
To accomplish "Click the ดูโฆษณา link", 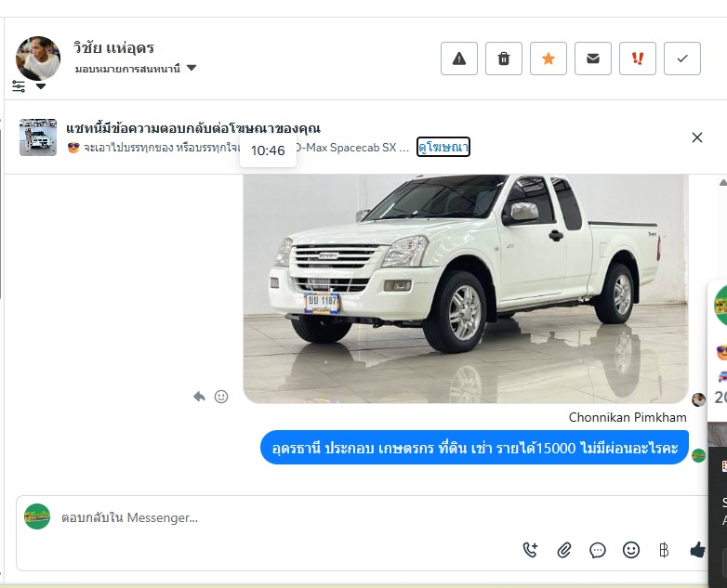I will click(x=443, y=147).
